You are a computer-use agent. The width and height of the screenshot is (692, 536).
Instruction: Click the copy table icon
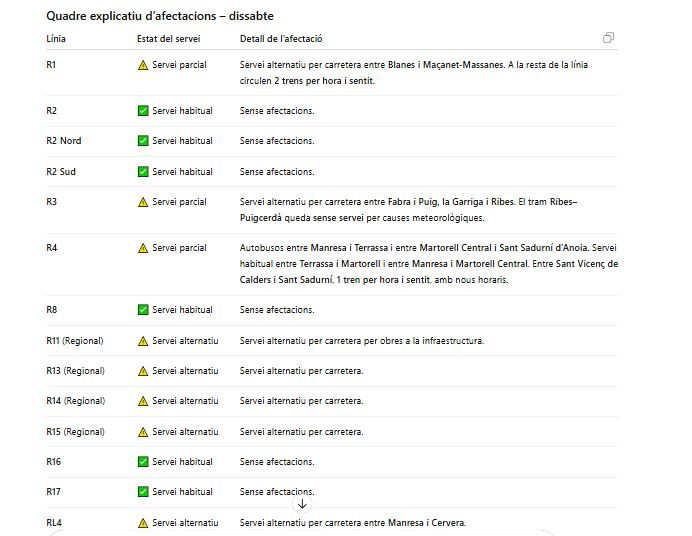pyautogui.click(x=608, y=38)
